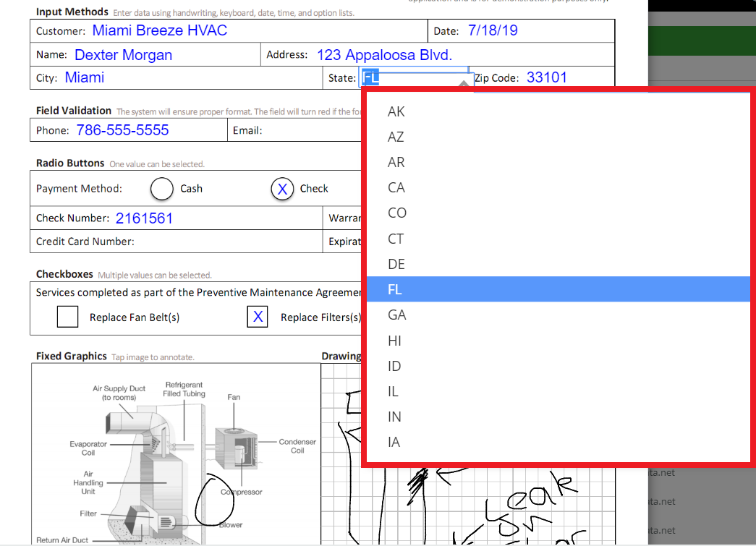Image resolution: width=756 pixels, height=546 pixels.
Task: Choose AR in the state dropdown
Action: pyautogui.click(x=558, y=163)
